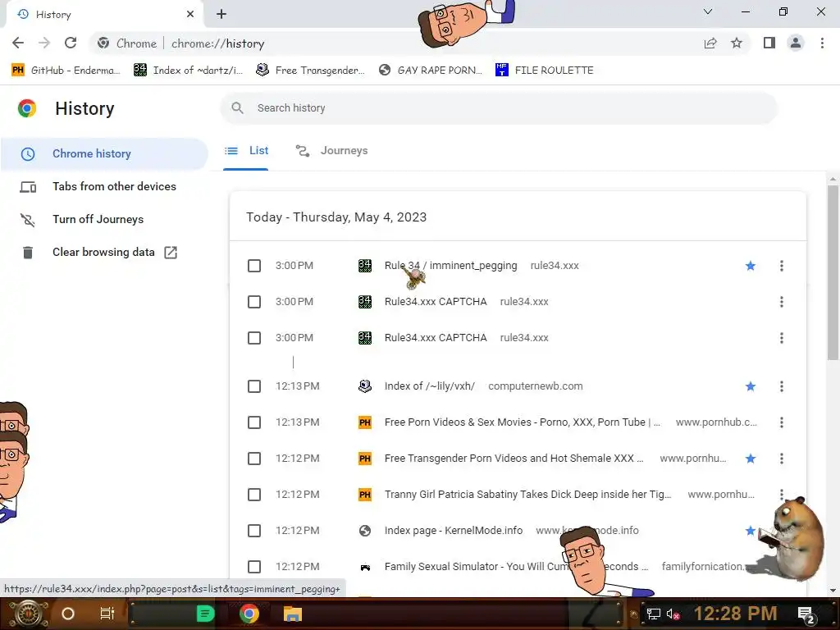Select the KernelMode.info entry checkbox
Viewport: 840px width, 630px height.
pos(254,531)
